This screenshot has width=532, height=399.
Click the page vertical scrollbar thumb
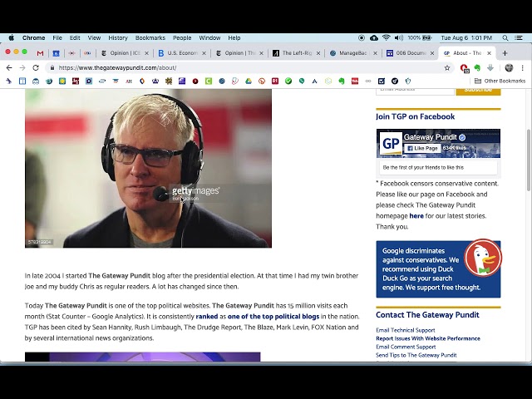[x=529, y=160]
